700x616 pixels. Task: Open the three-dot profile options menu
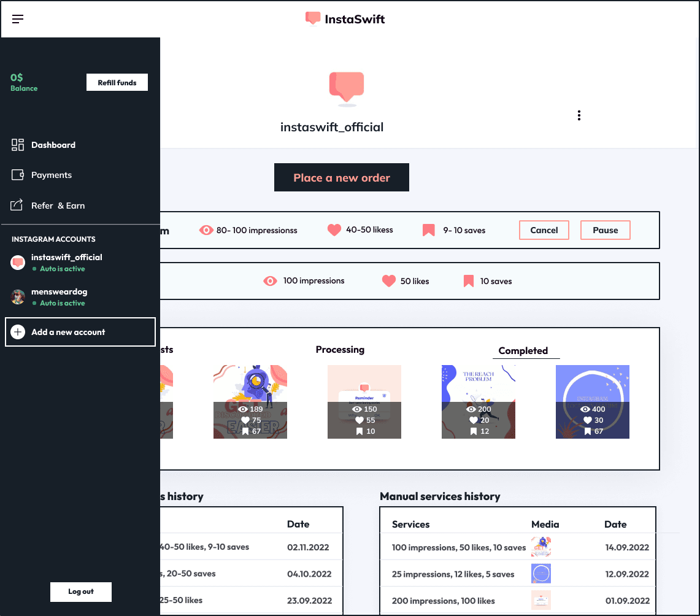(x=579, y=115)
